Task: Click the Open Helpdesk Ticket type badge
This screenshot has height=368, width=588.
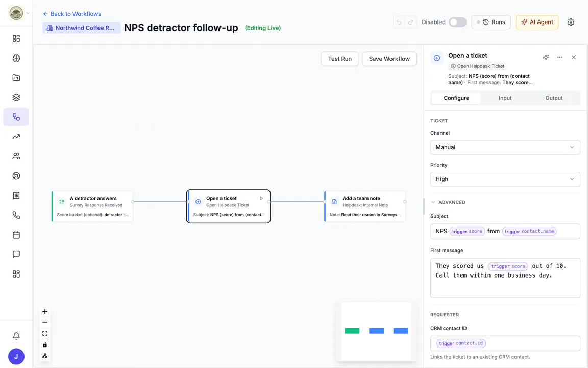Action: point(477,66)
